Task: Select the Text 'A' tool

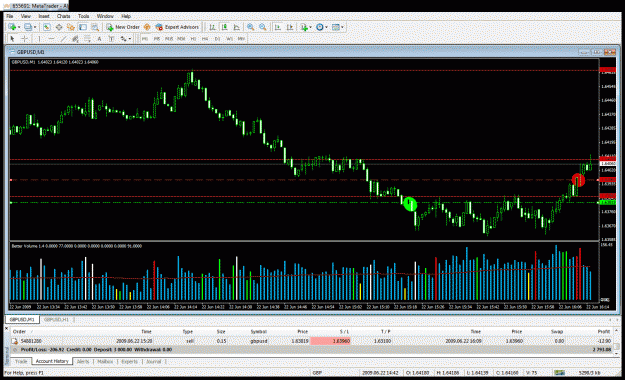Action: [99, 39]
